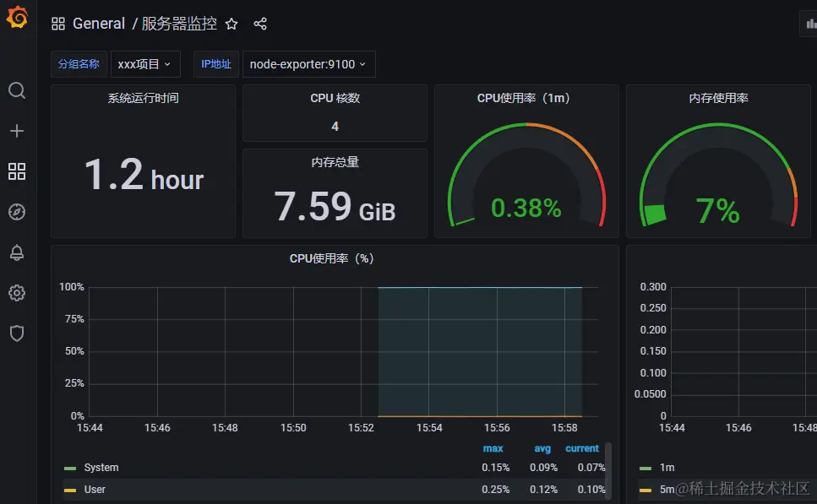Viewport: 817px width, 504px height.
Task: Open the Grafana home logo
Action: [x=17, y=17]
